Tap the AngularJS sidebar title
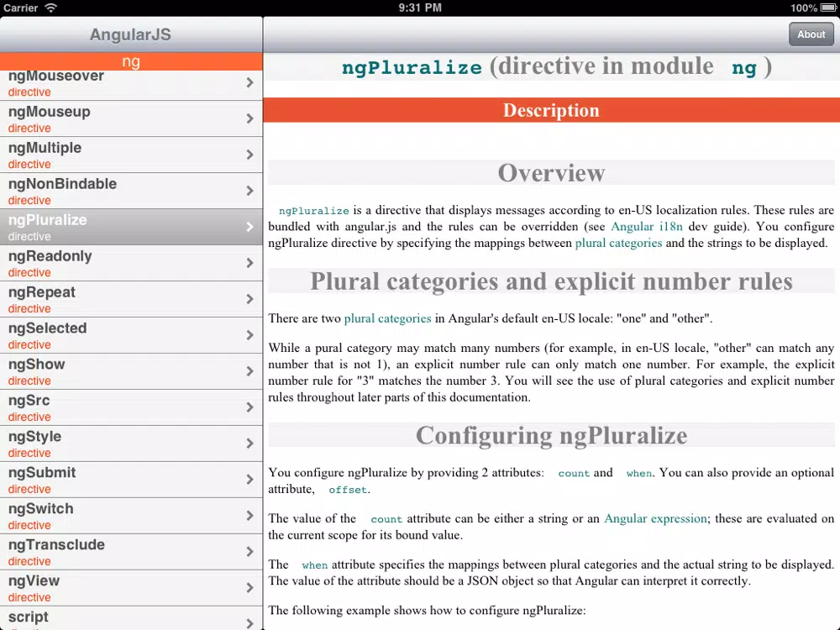 point(130,34)
